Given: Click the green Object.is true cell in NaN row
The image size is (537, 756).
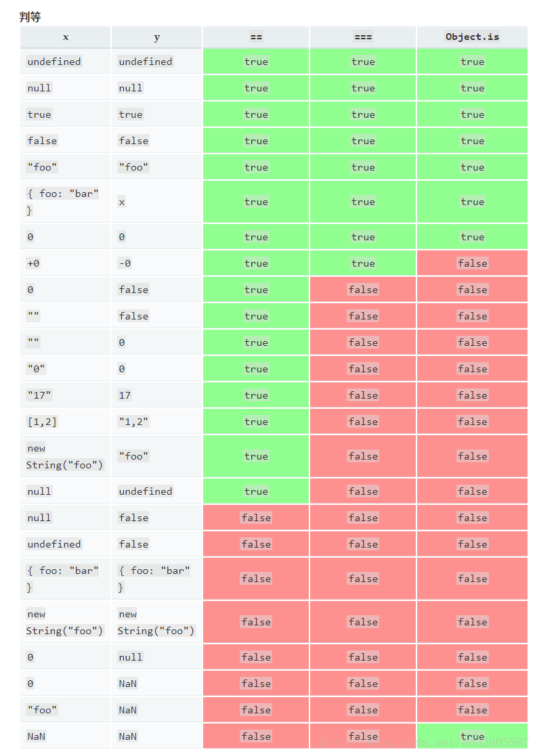Looking at the screenshot, I should tap(473, 736).
